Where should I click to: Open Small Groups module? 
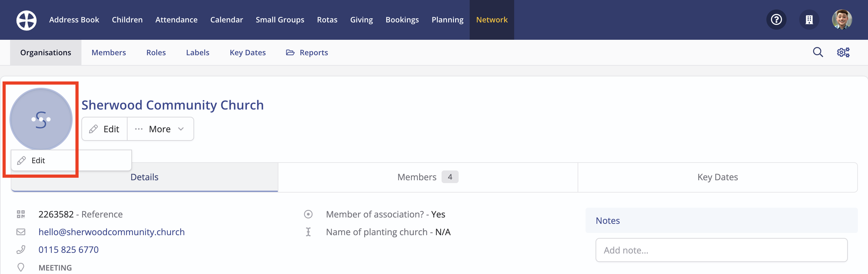(x=280, y=20)
